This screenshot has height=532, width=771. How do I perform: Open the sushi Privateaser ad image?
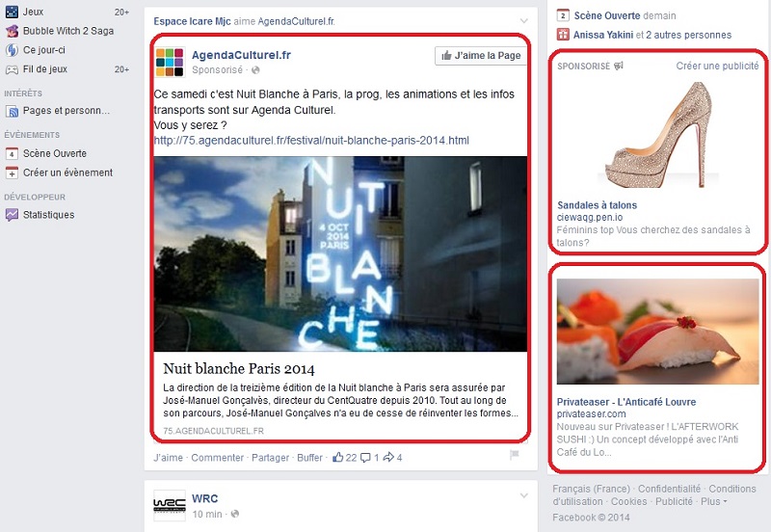(657, 332)
